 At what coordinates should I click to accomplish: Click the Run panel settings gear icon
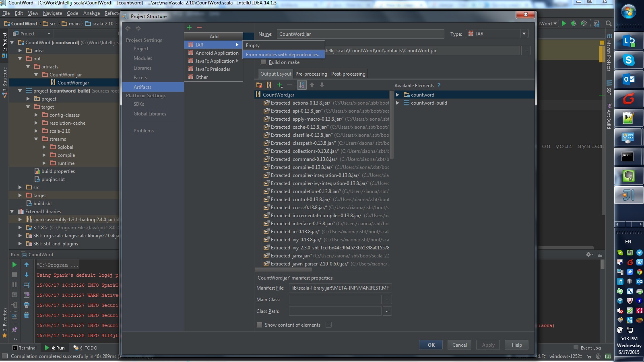[x=589, y=254]
